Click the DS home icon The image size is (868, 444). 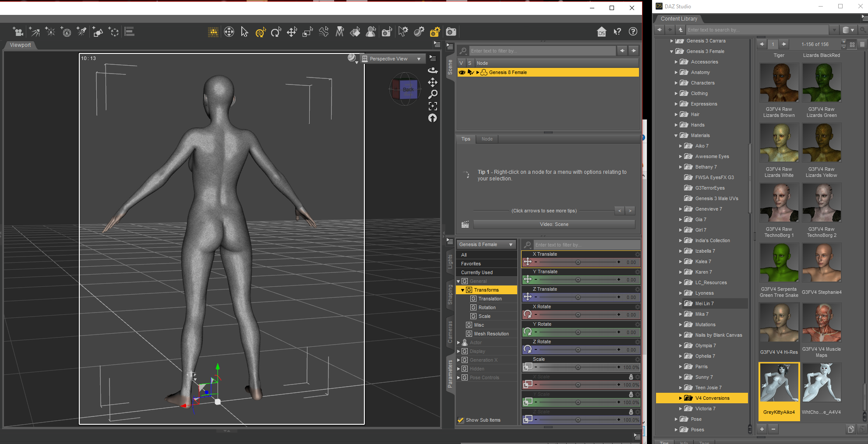tap(602, 32)
